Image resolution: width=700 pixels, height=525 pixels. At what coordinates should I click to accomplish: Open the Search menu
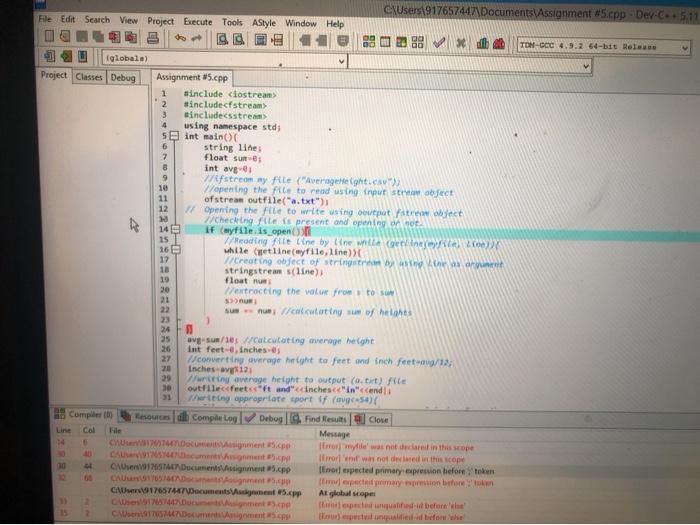click(x=97, y=20)
